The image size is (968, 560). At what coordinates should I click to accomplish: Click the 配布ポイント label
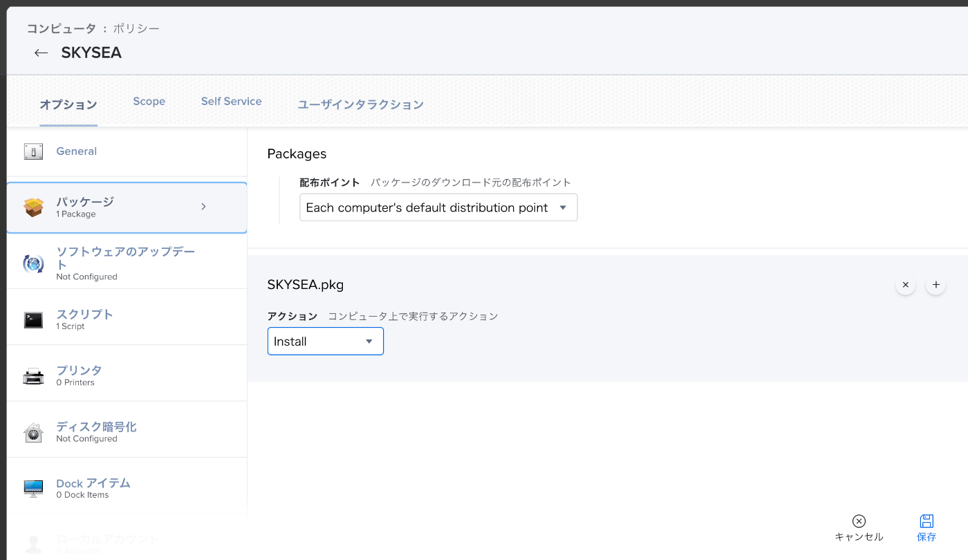[330, 183]
